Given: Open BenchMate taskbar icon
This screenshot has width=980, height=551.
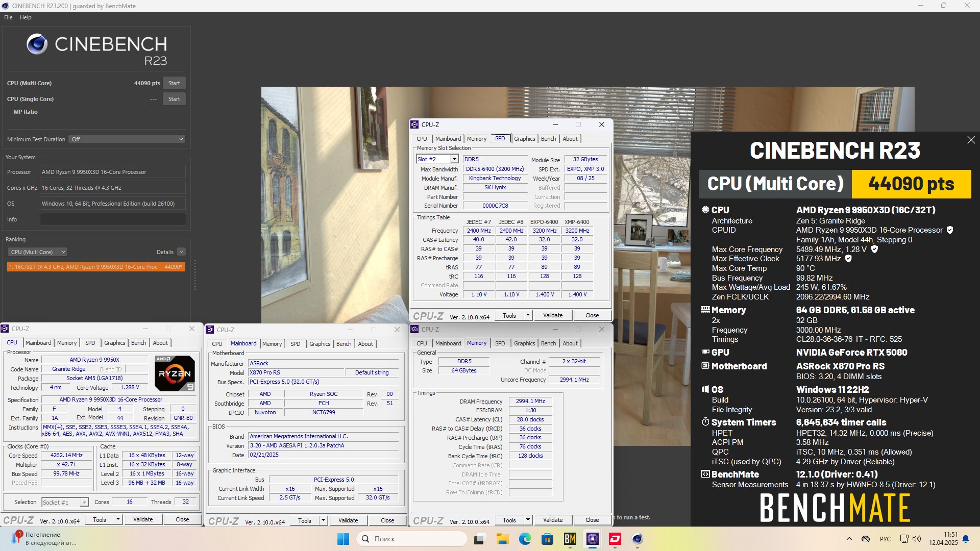Looking at the screenshot, I should [x=570, y=539].
